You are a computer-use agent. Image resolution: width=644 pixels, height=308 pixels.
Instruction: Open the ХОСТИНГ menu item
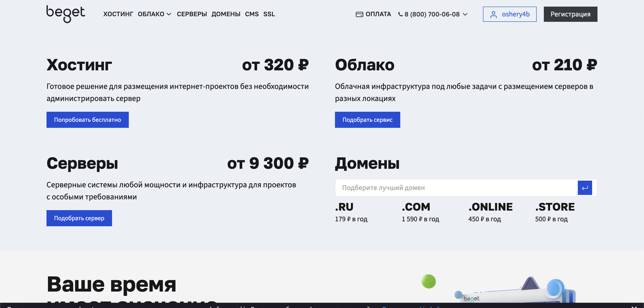[x=118, y=14]
